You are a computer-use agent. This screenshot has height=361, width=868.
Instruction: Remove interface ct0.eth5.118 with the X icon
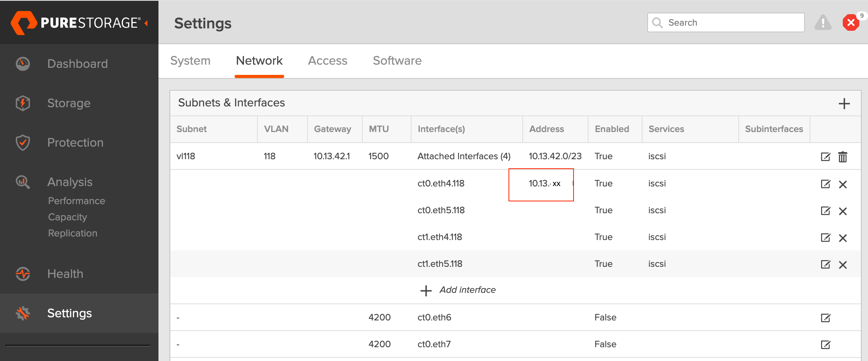point(843,211)
